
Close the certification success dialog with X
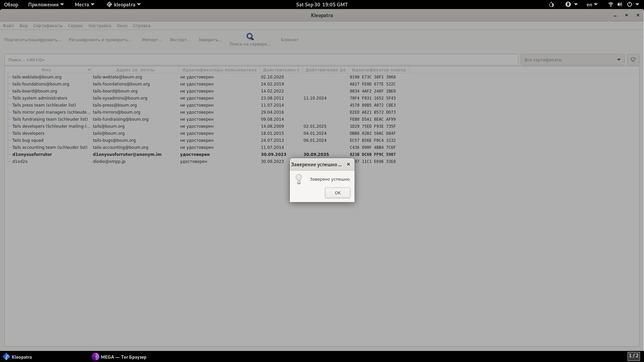348,164
